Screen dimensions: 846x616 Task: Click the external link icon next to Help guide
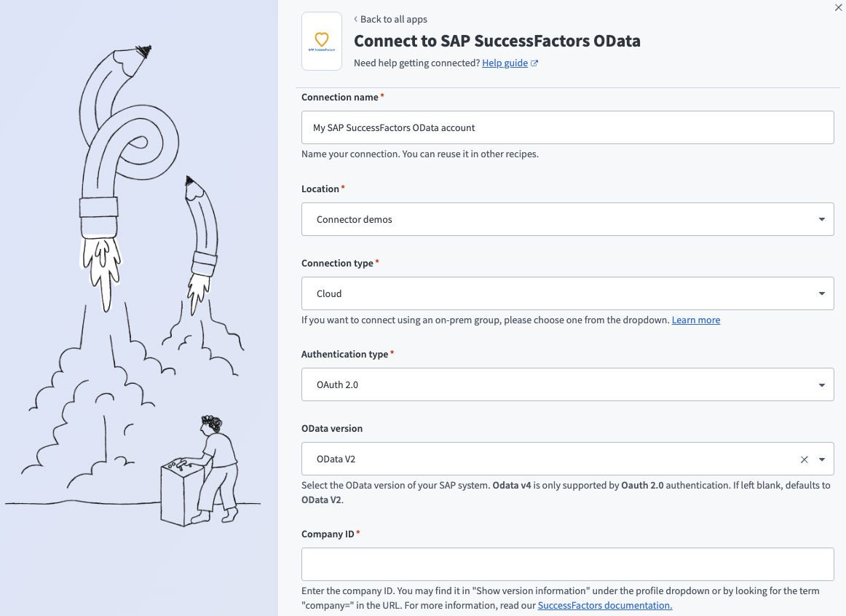535,63
